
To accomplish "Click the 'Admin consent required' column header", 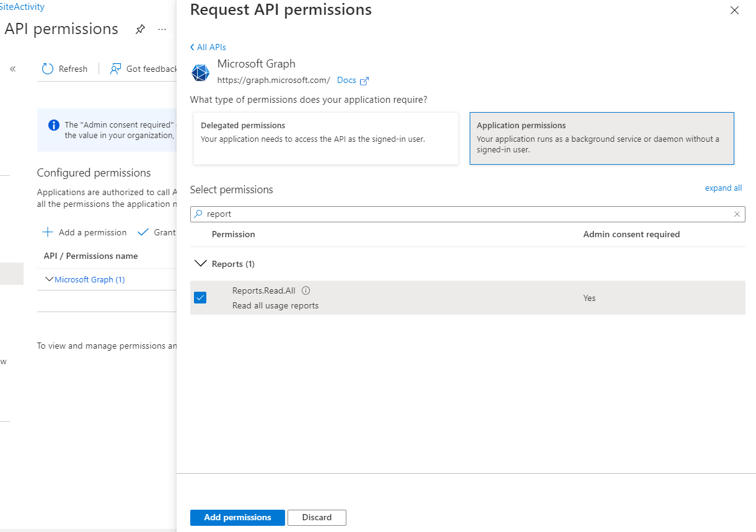I will click(x=631, y=234).
